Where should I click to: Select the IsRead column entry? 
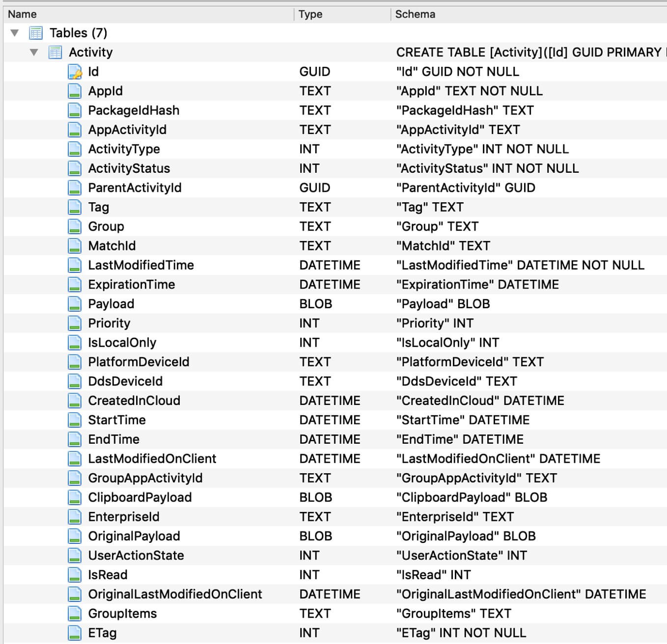108,574
